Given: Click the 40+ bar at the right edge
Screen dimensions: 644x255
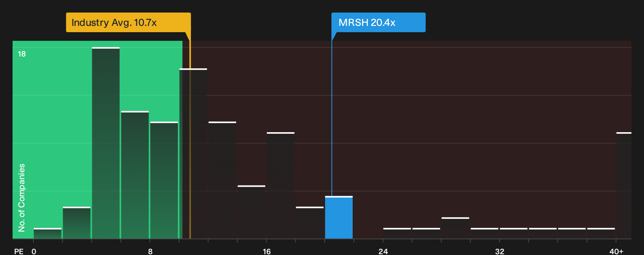Looking at the screenshot, I should click(x=624, y=186).
